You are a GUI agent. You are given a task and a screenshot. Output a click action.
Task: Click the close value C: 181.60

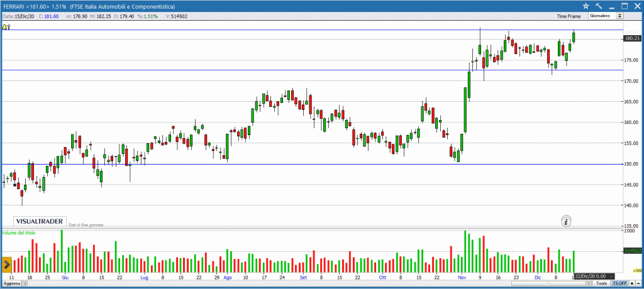point(48,16)
